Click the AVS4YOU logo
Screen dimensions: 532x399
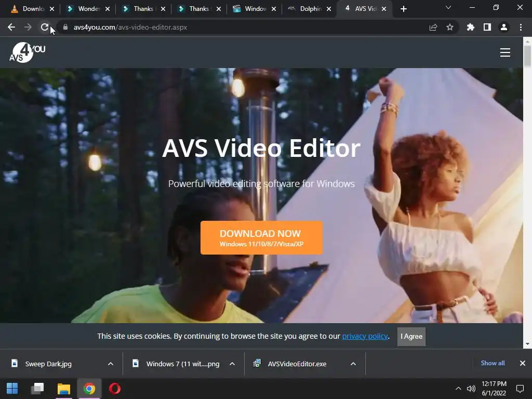(x=28, y=52)
